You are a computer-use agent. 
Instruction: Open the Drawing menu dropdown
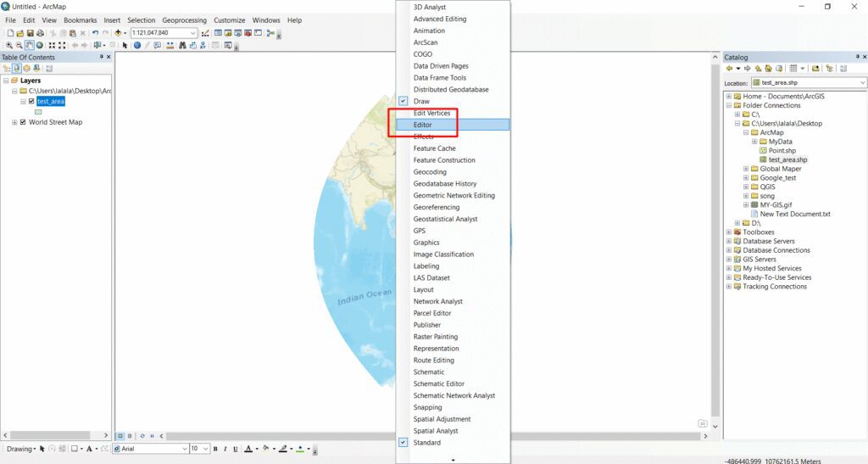(21, 449)
